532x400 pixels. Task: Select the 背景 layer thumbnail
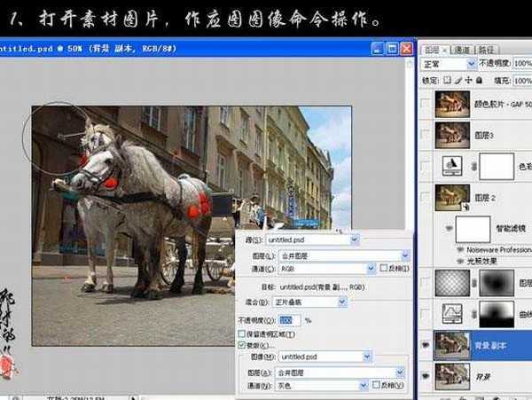pyautogui.click(x=452, y=376)
